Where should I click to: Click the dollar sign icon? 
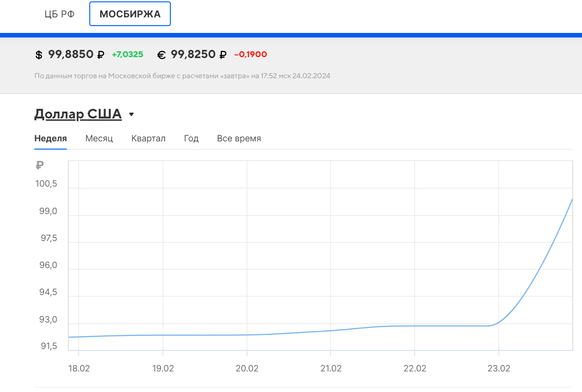[39, 55]
